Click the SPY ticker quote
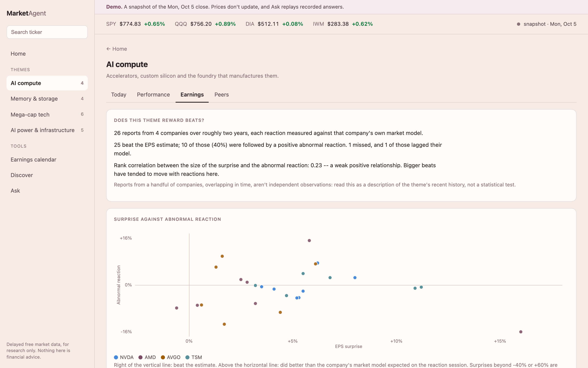The image size is (588, 368). 136,24
